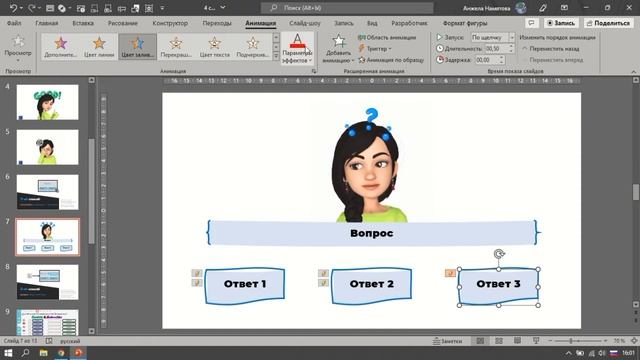Open the Slide Show ribbon tab
This screenshot has width=640, height=360.
[304, 23]
